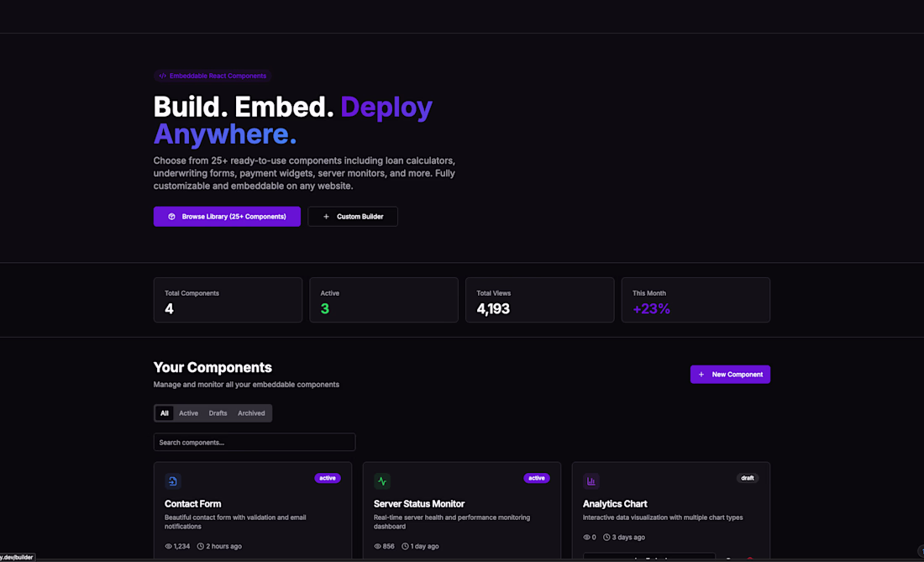
Task: Show the Drafts filter tab
Action: 218,413
